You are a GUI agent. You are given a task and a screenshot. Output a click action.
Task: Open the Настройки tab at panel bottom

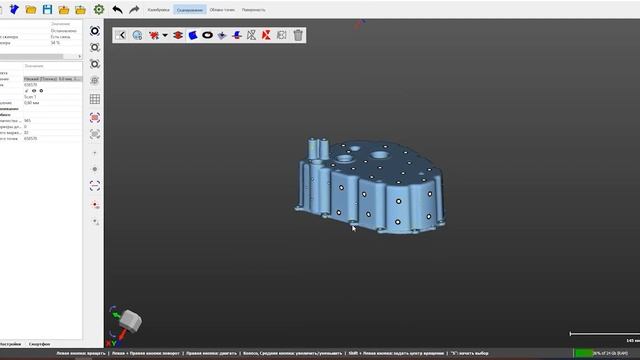pos(11,344)
